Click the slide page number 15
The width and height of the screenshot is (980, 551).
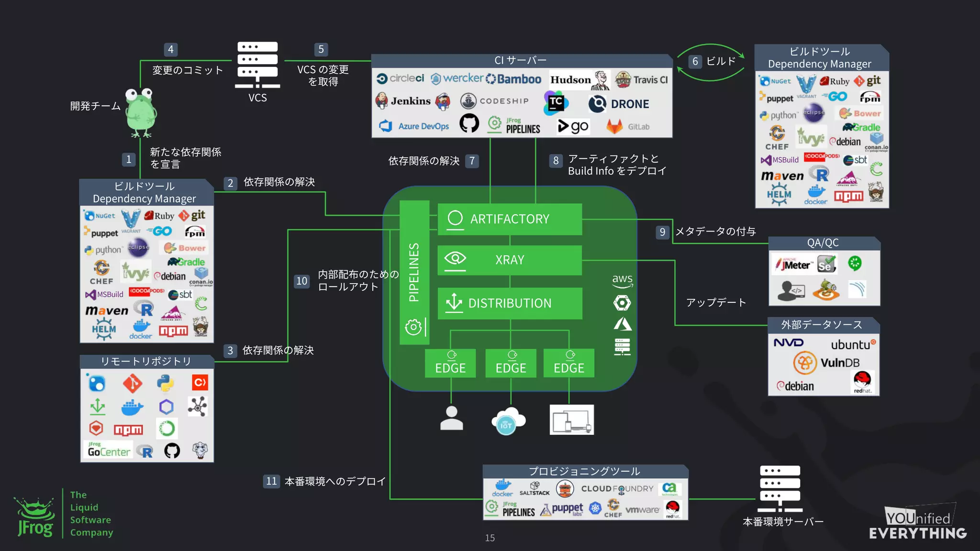(x=490, y=538)
